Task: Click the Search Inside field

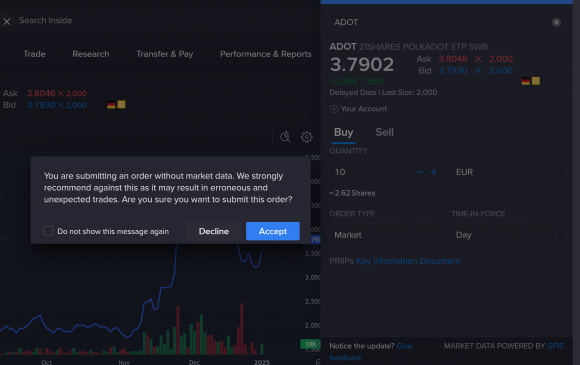Action: 45,21
